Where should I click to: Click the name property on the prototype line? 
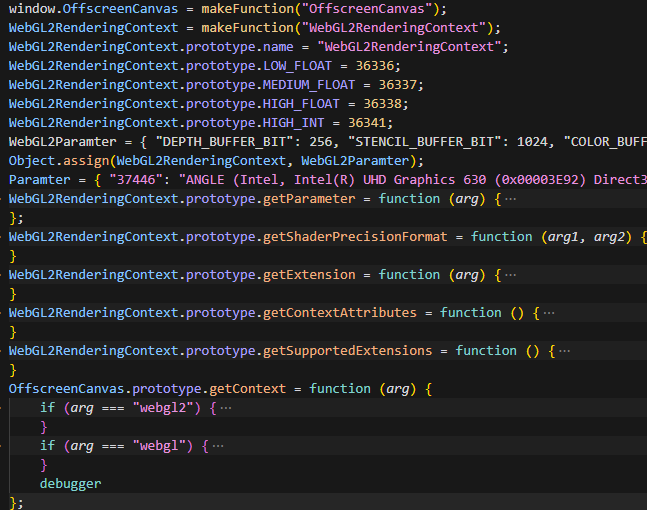tap(278, 47)
